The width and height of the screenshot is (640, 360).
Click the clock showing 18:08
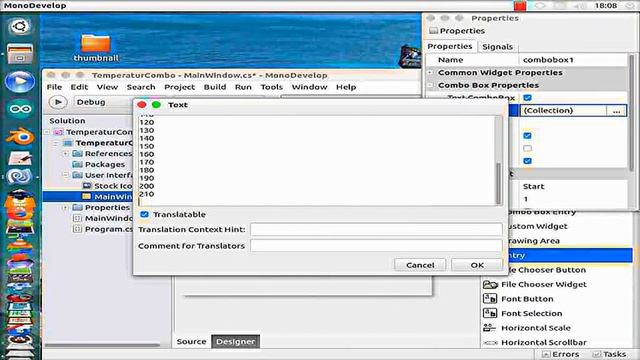(606, 6)
